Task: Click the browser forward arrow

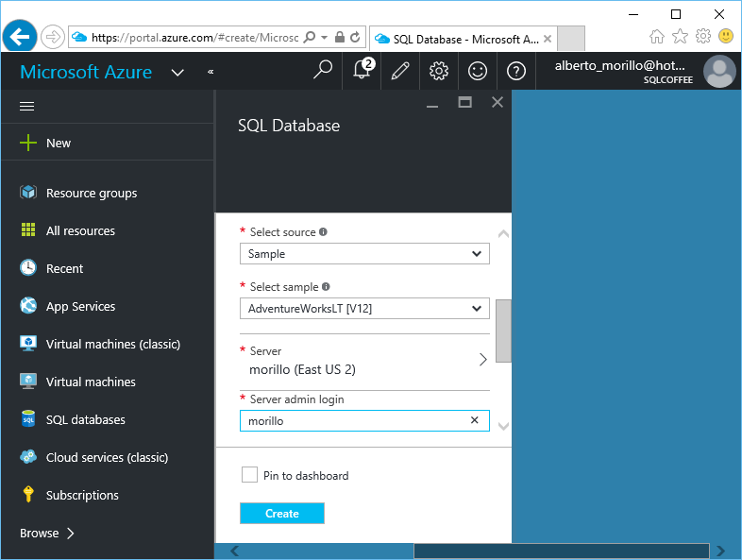Action: 52,37
